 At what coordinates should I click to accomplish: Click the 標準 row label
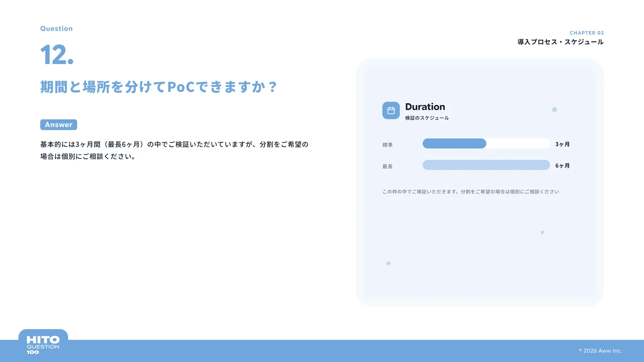(388, 145)
